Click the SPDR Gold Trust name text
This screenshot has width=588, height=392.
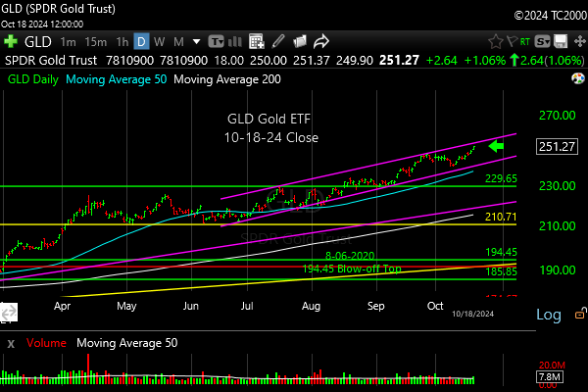51,61
